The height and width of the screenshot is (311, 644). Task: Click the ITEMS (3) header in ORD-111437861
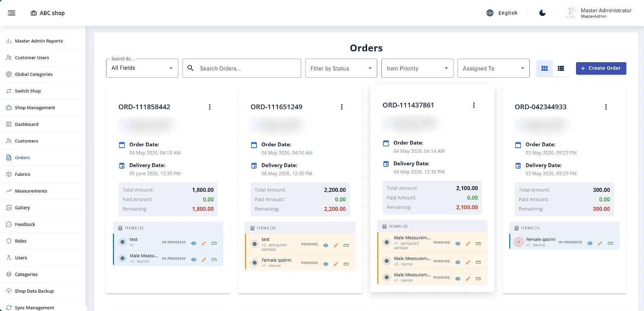point(433,226)
